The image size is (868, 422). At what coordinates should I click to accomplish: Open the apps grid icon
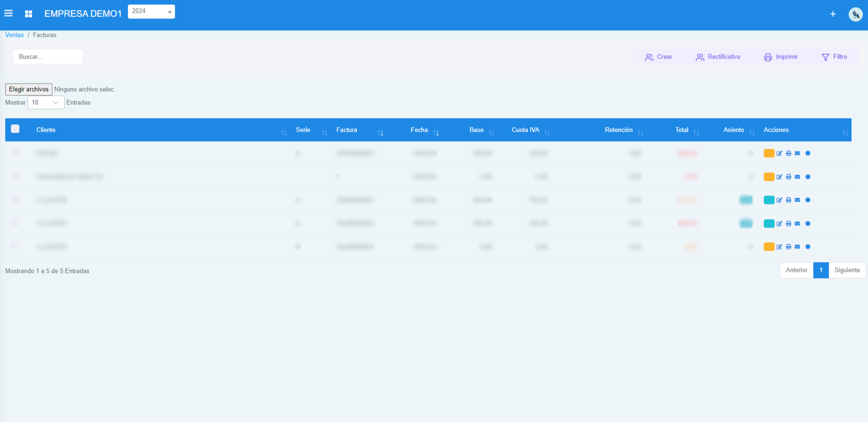tap(29, 14)
